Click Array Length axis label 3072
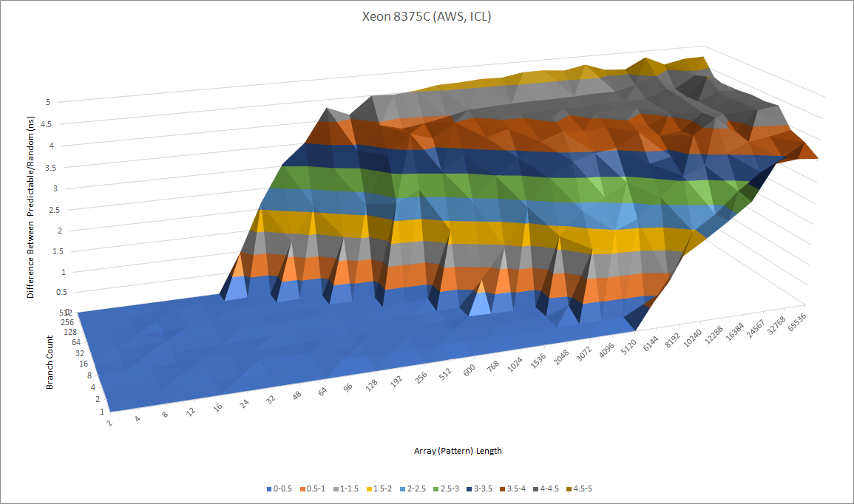This screenshot has height=504, width=854. point(584,353)
